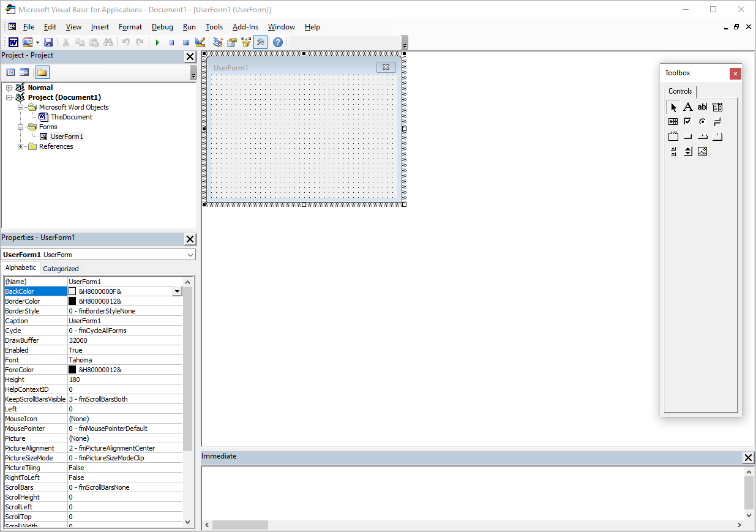The image size is (756, 532).
Task: Expand the Normal project node
Action: (9, 88)
